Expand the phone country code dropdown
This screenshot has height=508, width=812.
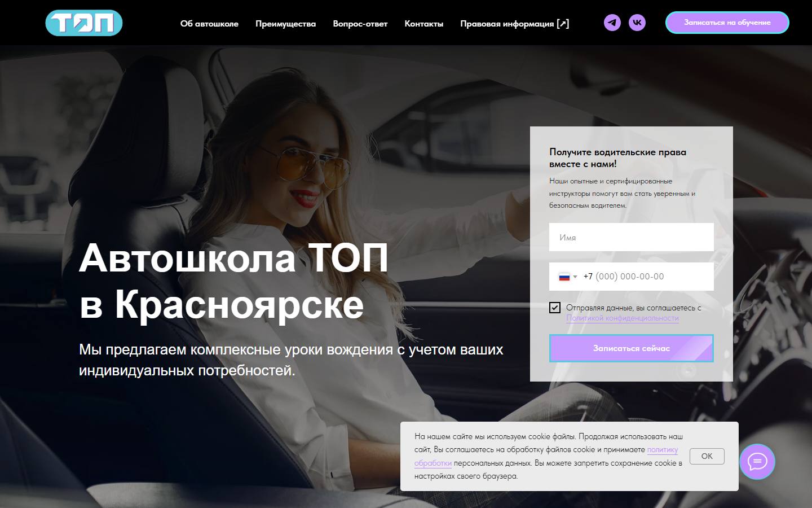568,277
